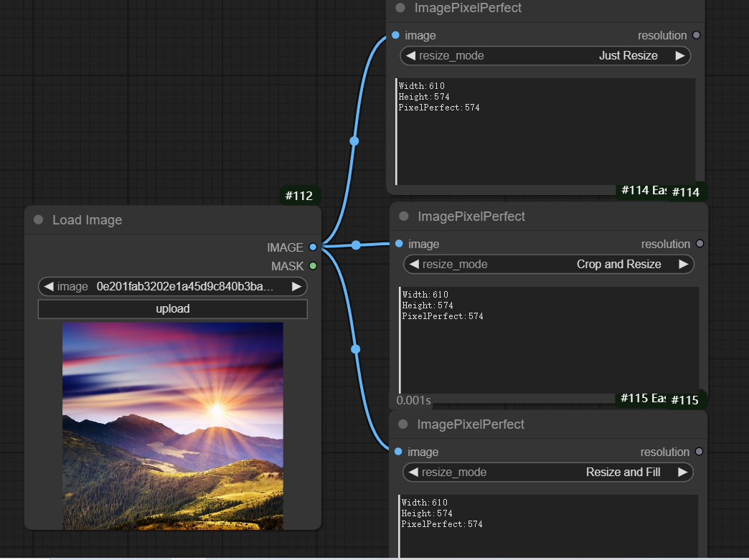
Task: Click resolution output port on Resize and Fill node
Action: [699, 452]
